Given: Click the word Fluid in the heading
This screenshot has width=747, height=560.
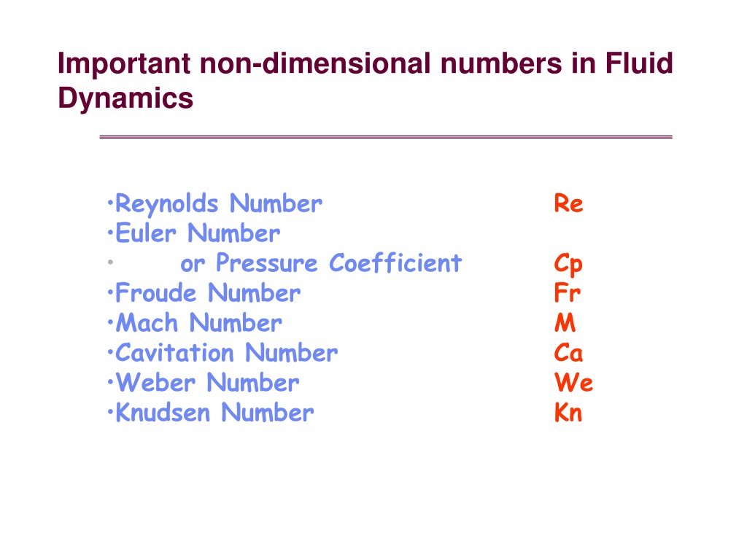Looking at the screenshot, I should click(639, 63).
